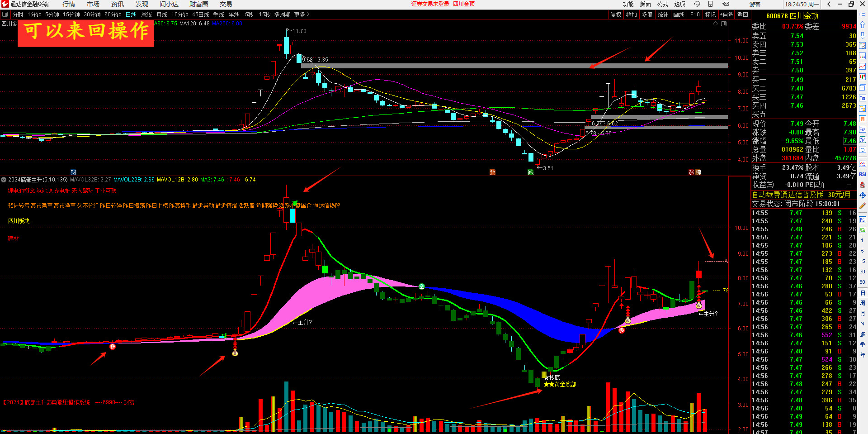Open the 发现 menu
Viewport: 868px width, 434px height.
tap(142, 4)
